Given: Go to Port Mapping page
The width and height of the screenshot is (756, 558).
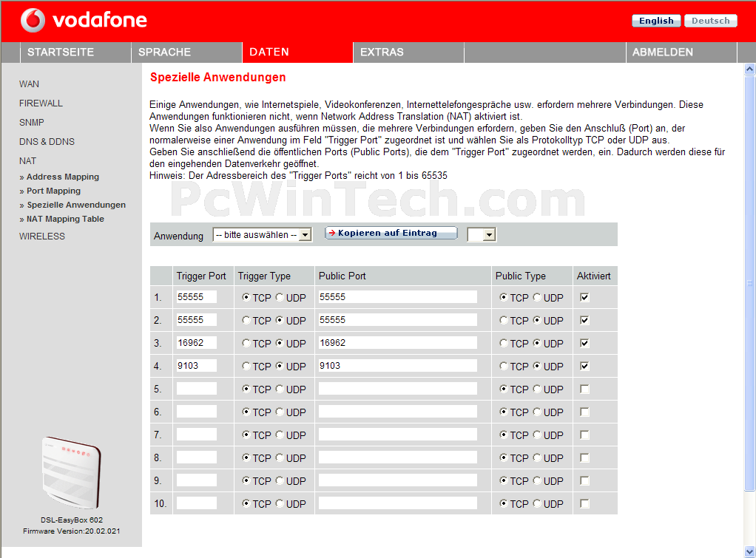Looking at the screenshot, I should [53, 191].
